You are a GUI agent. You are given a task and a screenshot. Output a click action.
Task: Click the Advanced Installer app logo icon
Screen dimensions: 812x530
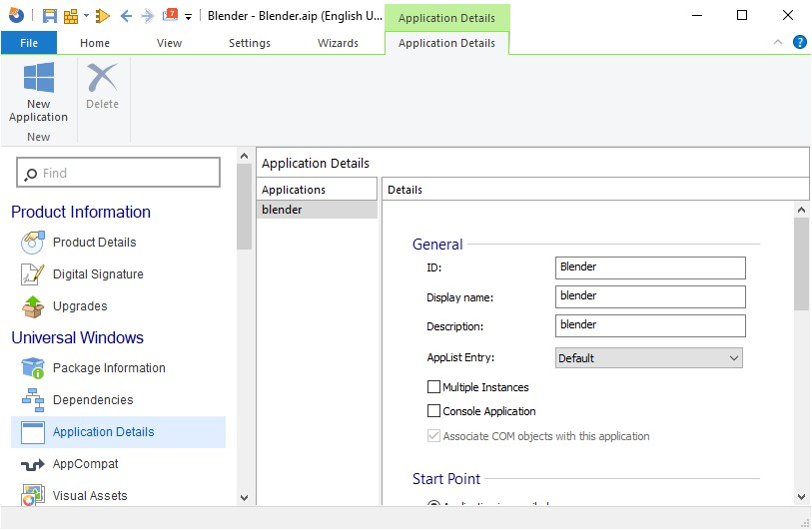(x=16, y=15)
